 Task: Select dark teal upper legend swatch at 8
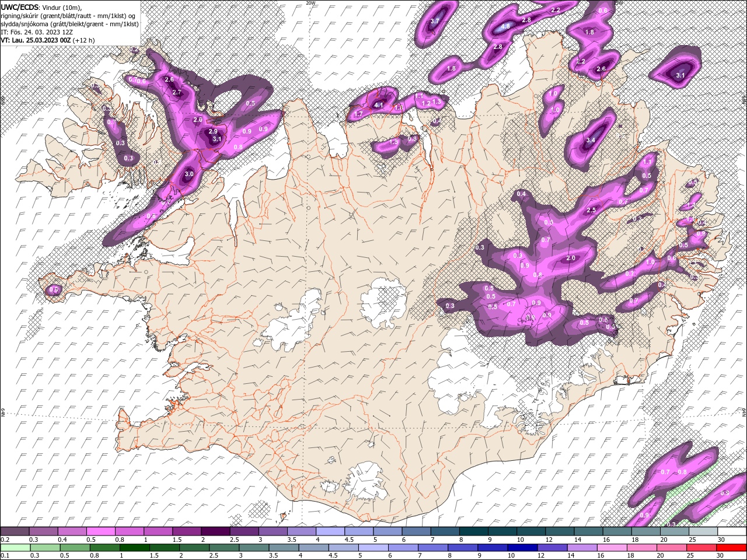(x=474, y=531)
